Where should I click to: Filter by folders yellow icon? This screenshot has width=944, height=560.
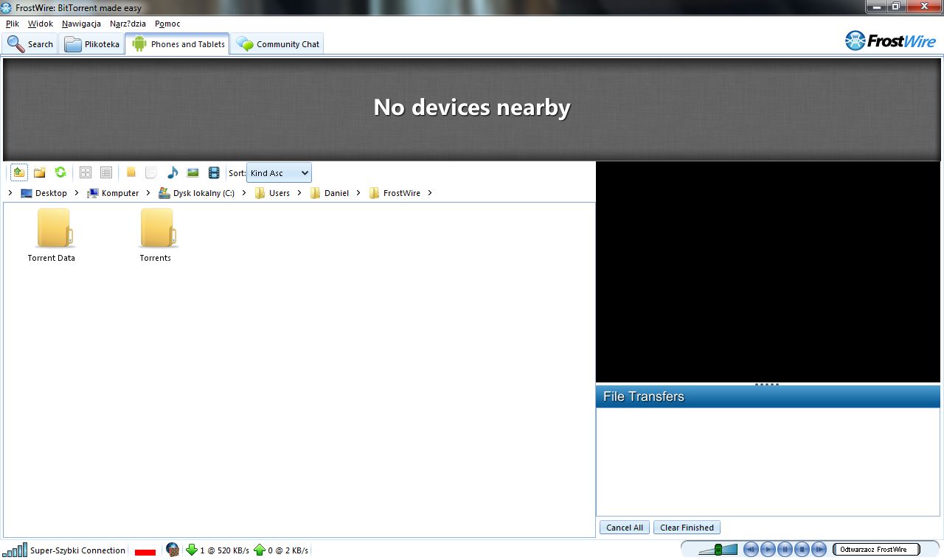[131, 172]
